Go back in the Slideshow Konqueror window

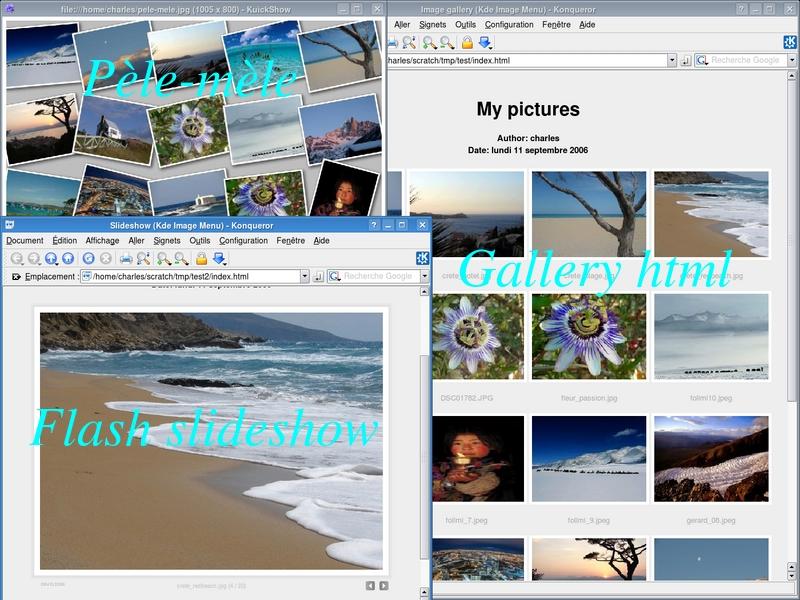(16, 259)
